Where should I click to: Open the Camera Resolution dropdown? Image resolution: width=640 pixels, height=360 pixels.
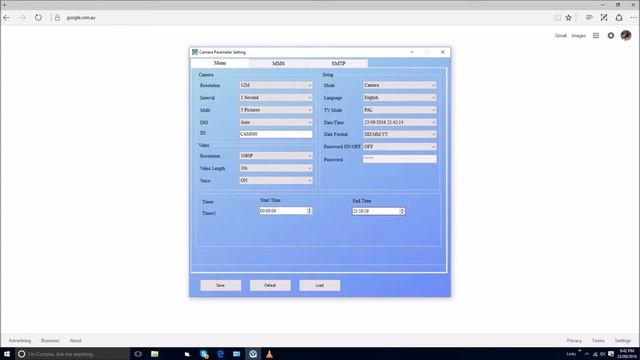tap(276, 85)
